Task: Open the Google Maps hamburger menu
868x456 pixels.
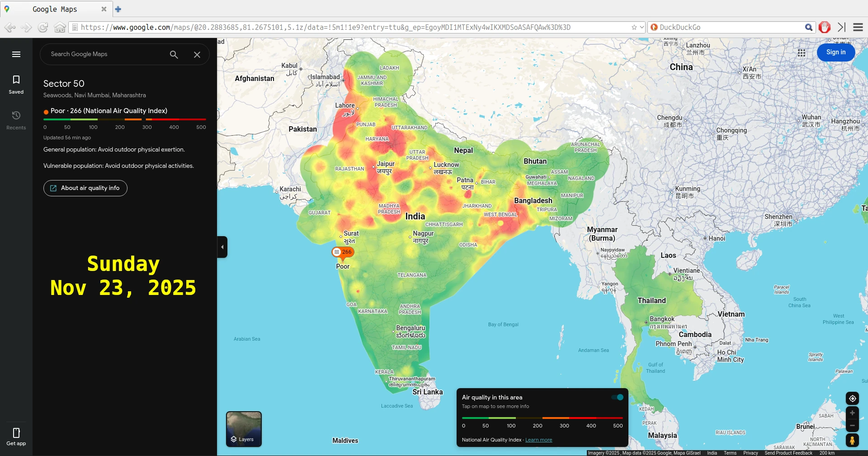Action: tap(16, 54)
